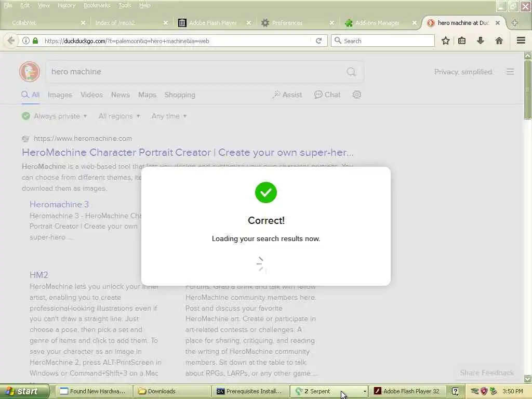This screenshot has height=399, width=532.
Task: Click the green padlock security icon
Action: click(35, 41)
